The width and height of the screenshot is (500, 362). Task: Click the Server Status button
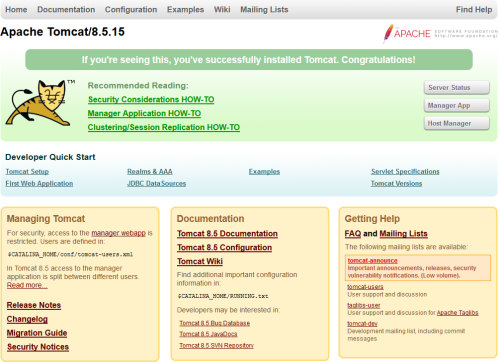457,88
